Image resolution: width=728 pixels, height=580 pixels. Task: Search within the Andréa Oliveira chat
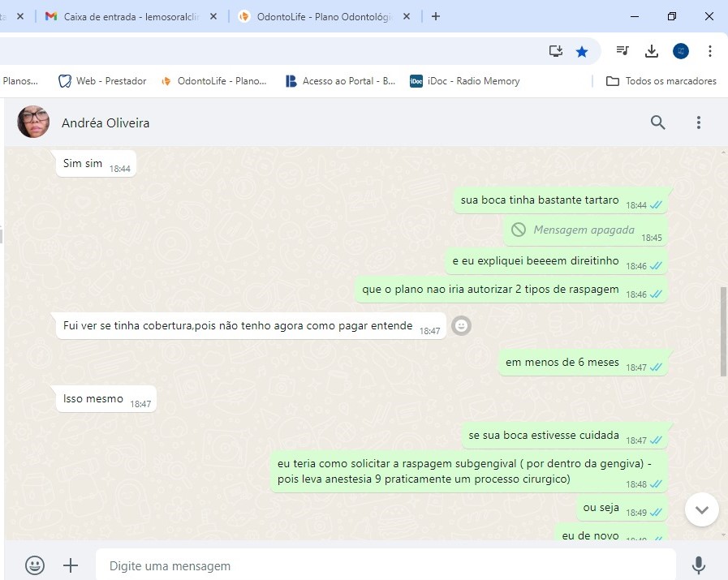[x=657, y=122]
